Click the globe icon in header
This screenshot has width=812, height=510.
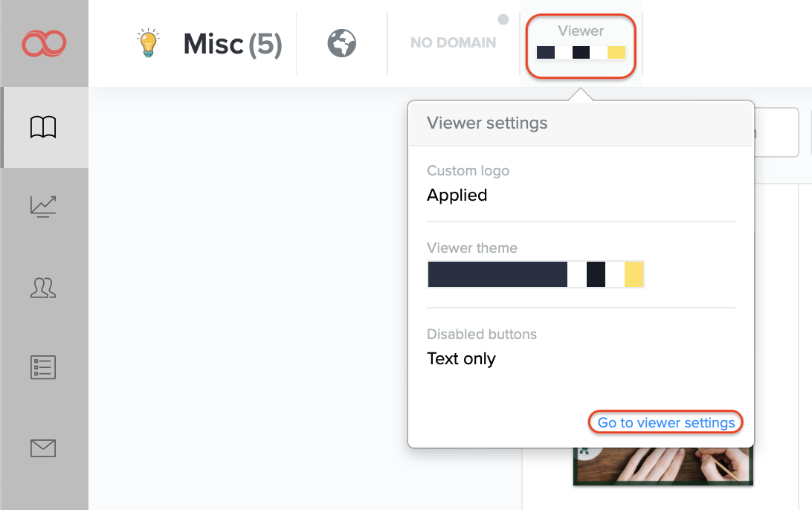point(341,43)
